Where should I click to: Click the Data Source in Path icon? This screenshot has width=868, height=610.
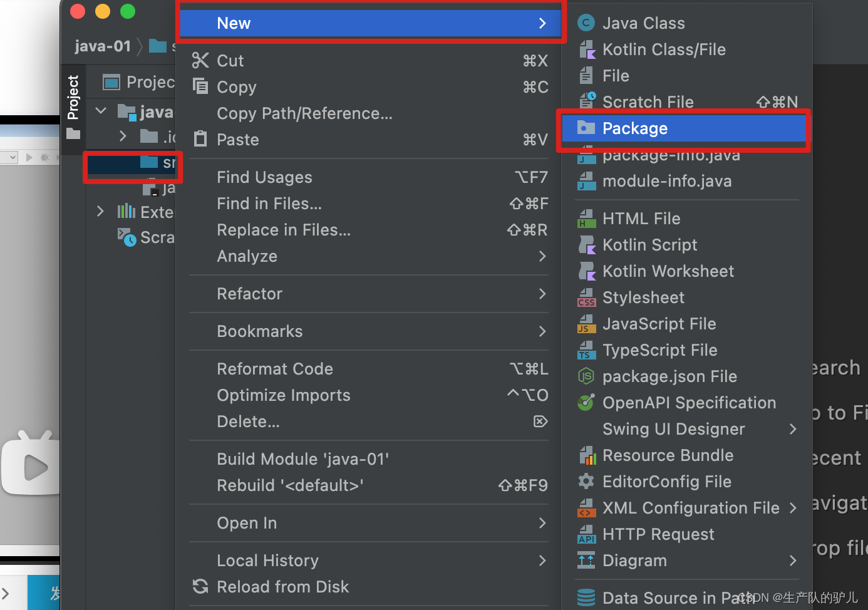(x=586, y=597)
